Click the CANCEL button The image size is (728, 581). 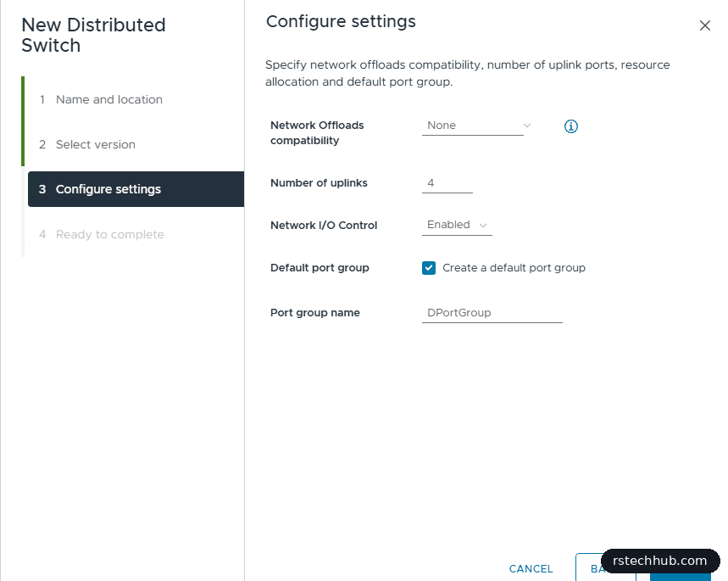click(531, 569)
